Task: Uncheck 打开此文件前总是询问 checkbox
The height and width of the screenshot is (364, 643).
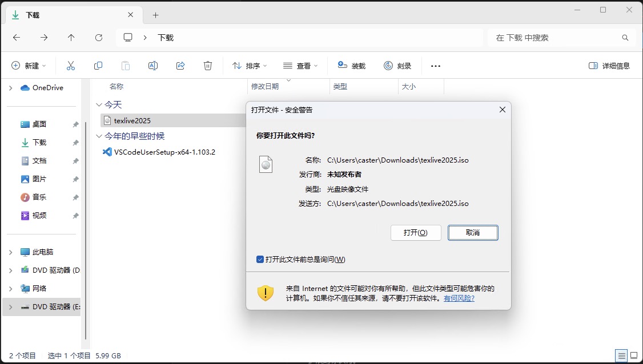Action: pos(260,260)
